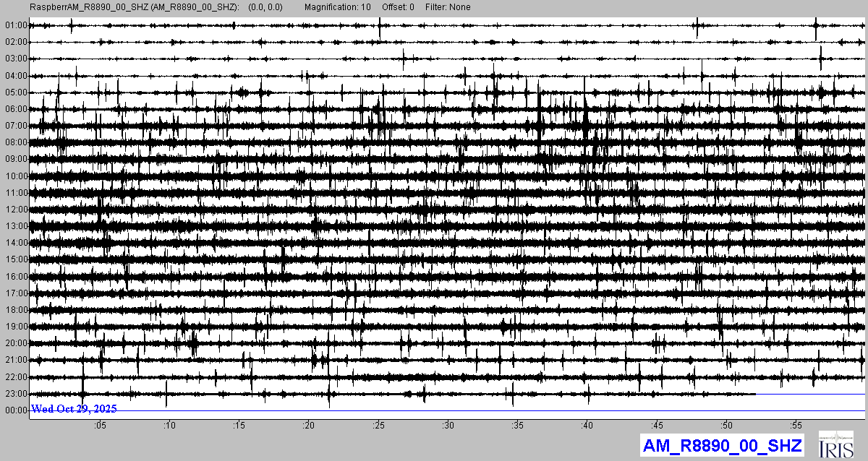
Task: Select the 20:00 hour trace label
Action: [16, 343]
